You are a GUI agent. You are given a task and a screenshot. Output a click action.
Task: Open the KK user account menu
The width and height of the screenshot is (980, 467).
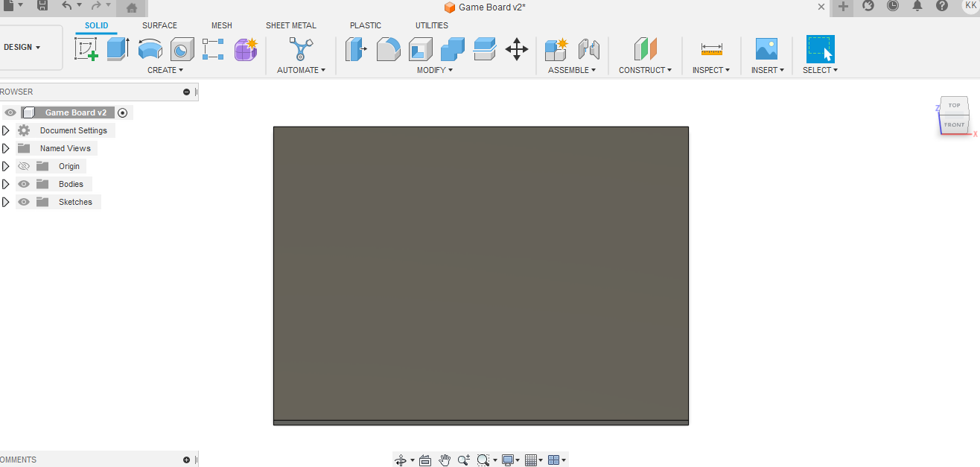970,5
